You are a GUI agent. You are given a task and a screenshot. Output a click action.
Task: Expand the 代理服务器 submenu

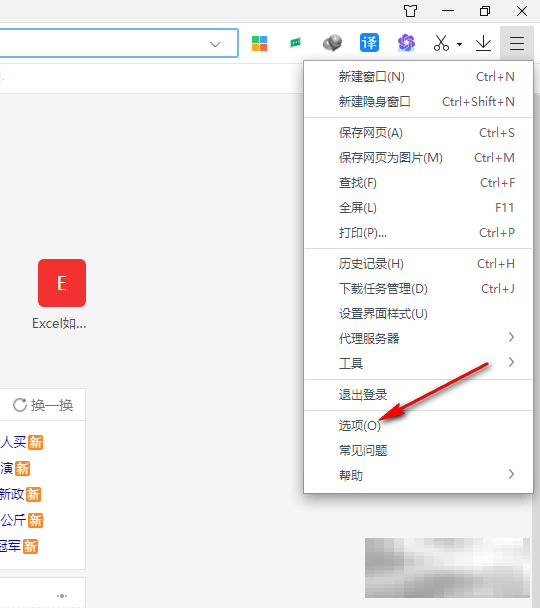[419, 339]
